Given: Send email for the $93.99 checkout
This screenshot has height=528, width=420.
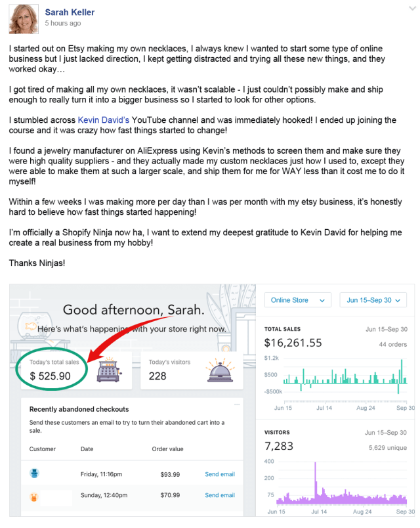Looking at the screenshot, I should 220,474.
